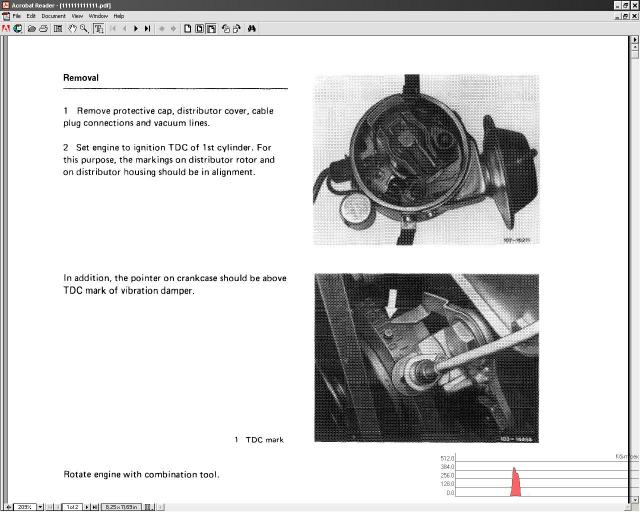Go to next page using toolbar arrow

pyautogui.click(x=136, y=29)
